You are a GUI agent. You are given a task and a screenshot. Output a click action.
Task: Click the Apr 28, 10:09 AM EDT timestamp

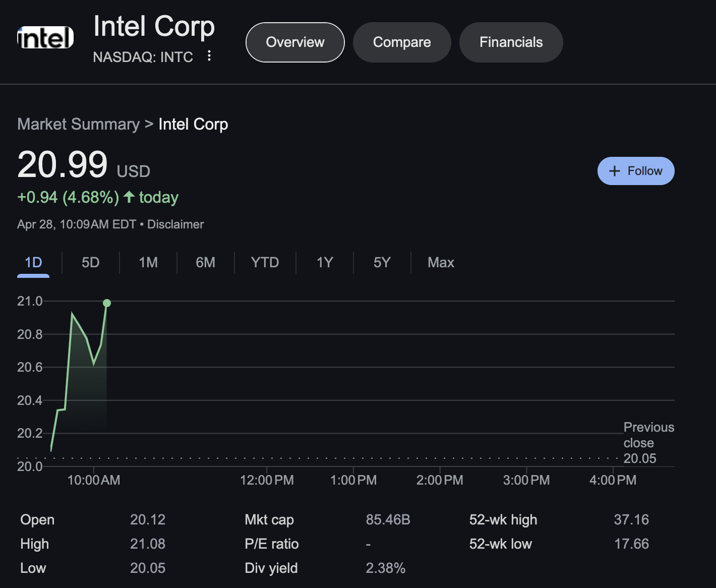(77, 224)
